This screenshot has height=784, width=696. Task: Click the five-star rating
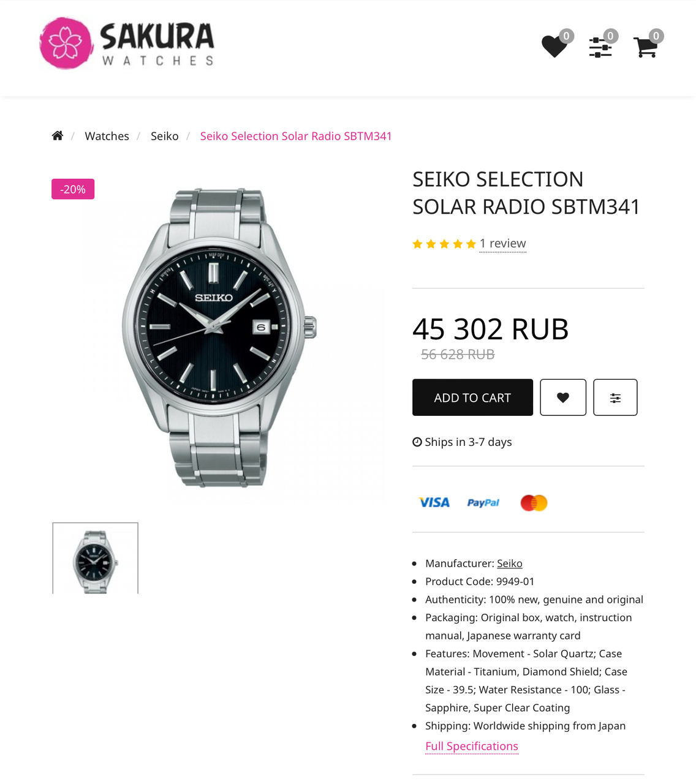(x=444, y=244)
